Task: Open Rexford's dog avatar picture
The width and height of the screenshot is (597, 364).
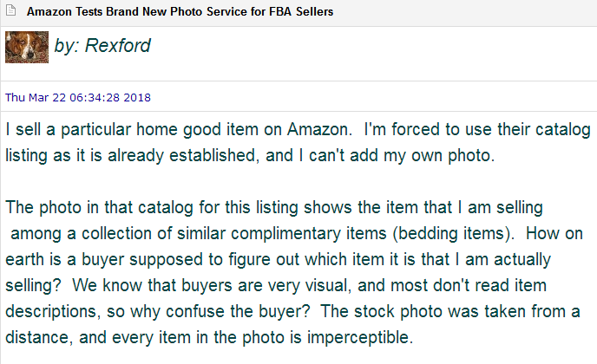Action: click(27, 47)
